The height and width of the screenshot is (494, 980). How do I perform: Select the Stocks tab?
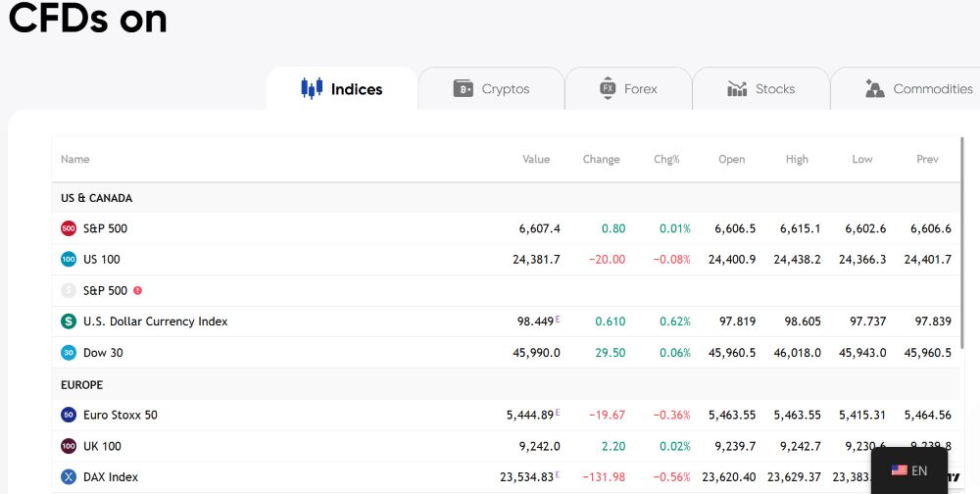pos(760,89)
